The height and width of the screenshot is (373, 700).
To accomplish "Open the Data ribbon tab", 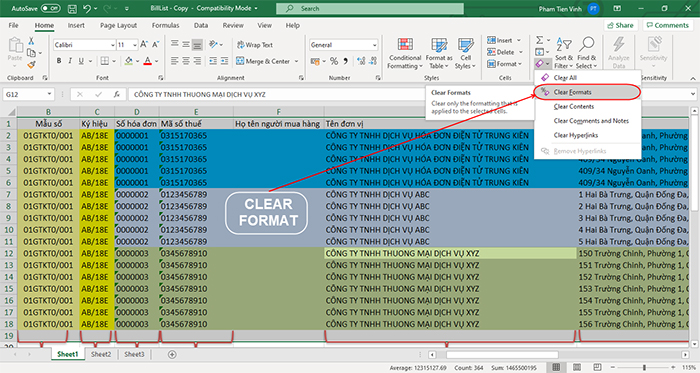I will tap(200, 25).
